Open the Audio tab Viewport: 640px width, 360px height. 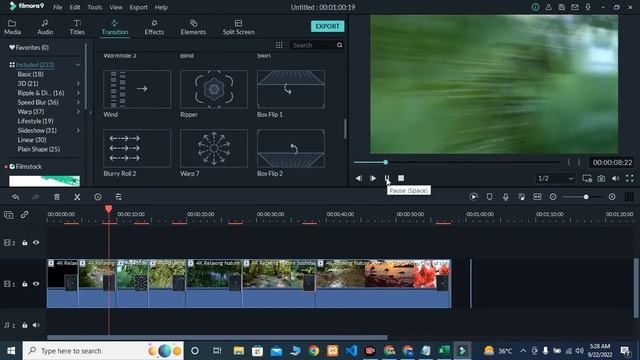coord(45,27)
